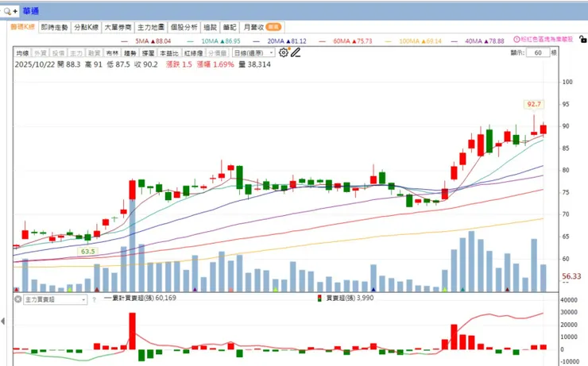Click the 華通 stock name title

[30, 11]
